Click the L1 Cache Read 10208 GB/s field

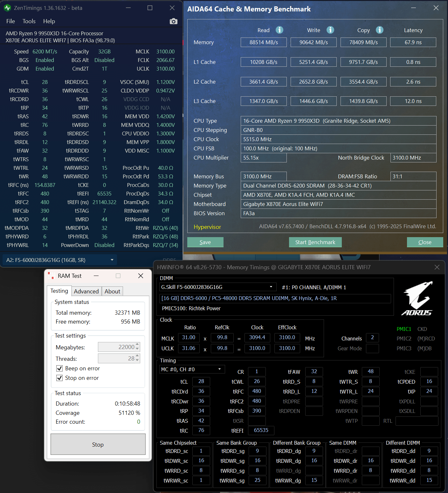(x=264, y=62)
